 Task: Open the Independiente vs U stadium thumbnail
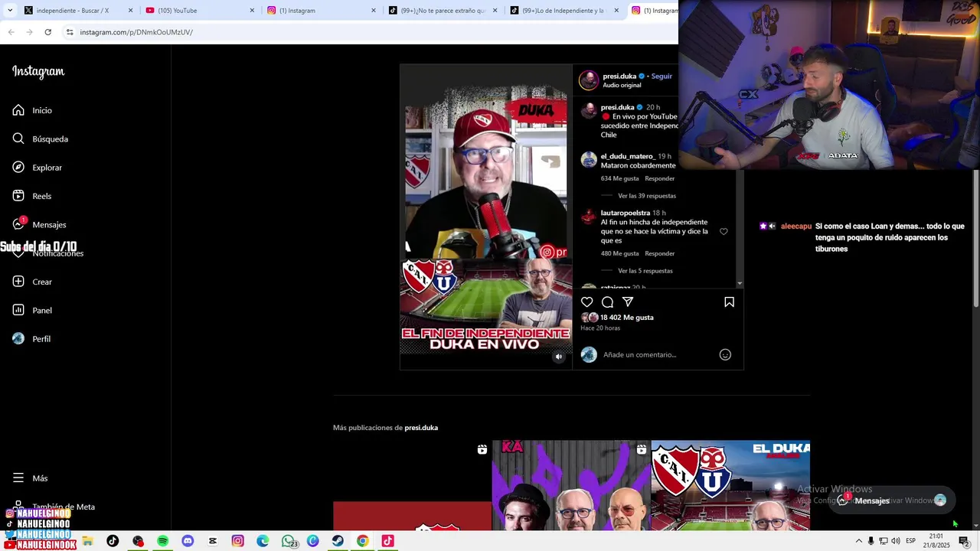tap(730, 485)
